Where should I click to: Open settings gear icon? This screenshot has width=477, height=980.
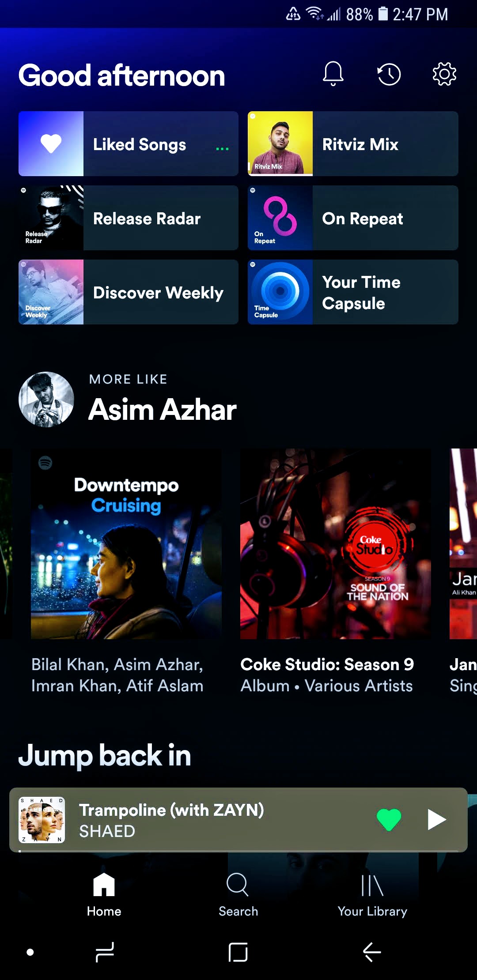(444, 74)
